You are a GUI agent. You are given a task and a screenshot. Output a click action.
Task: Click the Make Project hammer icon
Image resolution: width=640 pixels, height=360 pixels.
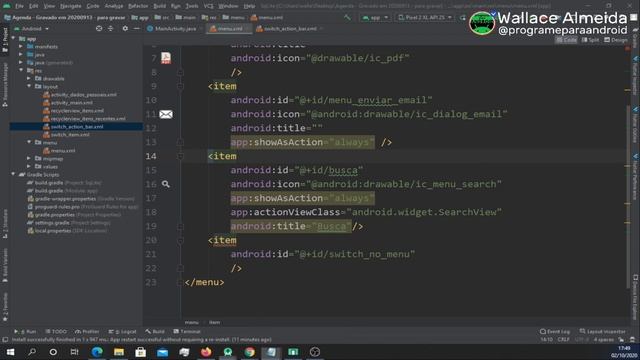347,18
